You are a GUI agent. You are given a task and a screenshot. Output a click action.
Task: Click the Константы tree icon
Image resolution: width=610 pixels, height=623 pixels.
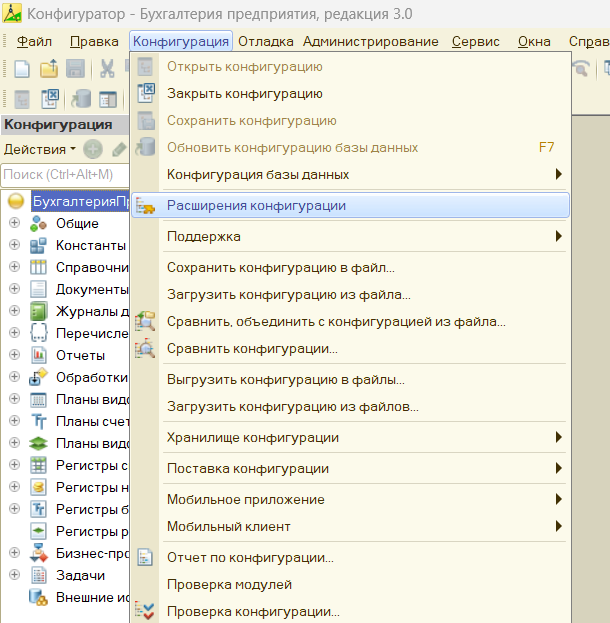point(39,245)
